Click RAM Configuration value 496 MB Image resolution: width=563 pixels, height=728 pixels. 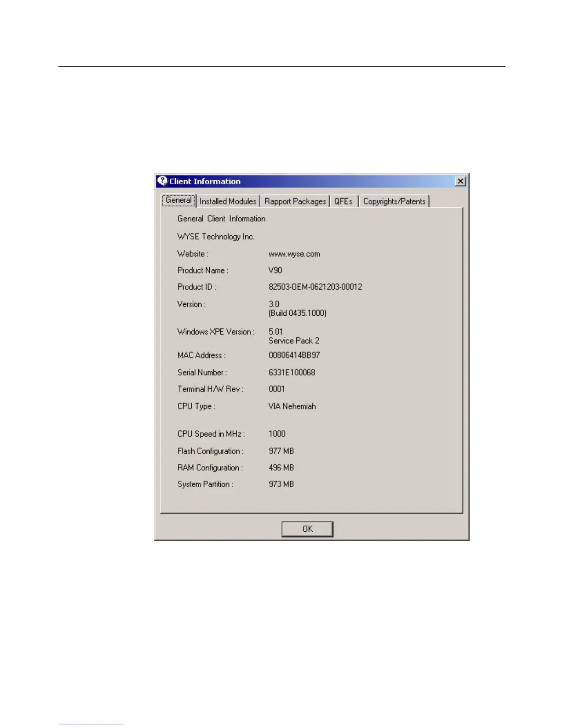pyautogui.click(x=281, y=468)
